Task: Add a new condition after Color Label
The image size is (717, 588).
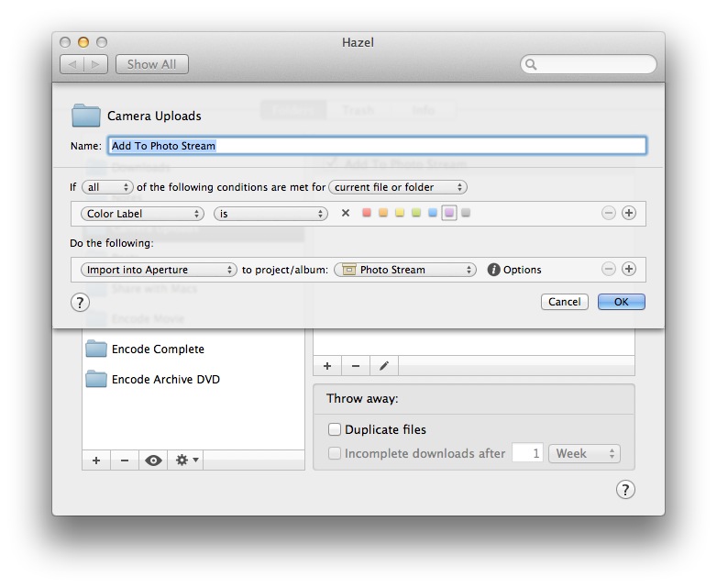Action: click(629, 213)
